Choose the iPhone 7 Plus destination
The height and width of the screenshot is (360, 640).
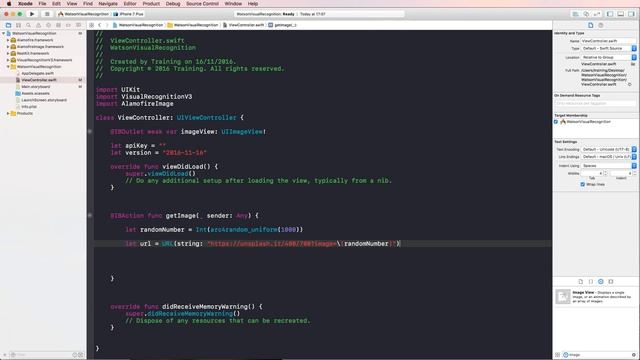(x=129, y=14)
